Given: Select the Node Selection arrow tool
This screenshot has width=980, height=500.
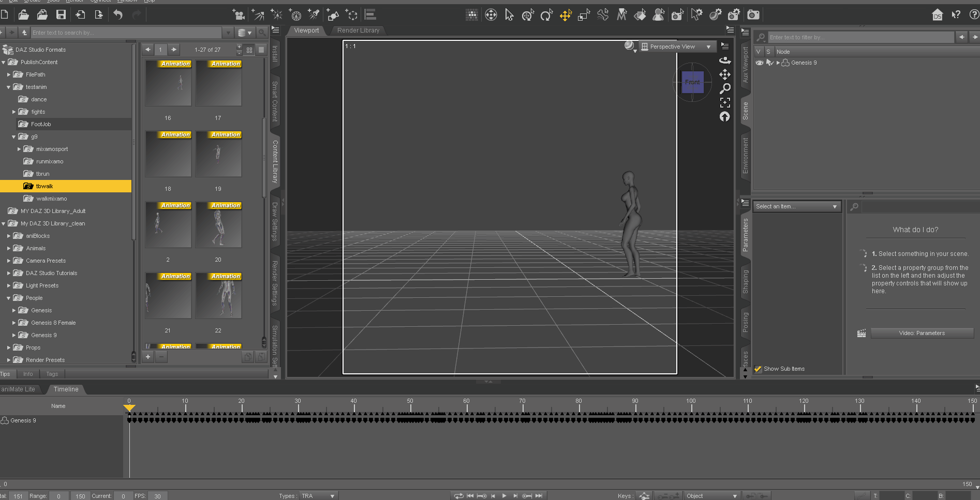Looking at the screenshot, I should pos(509,16).
